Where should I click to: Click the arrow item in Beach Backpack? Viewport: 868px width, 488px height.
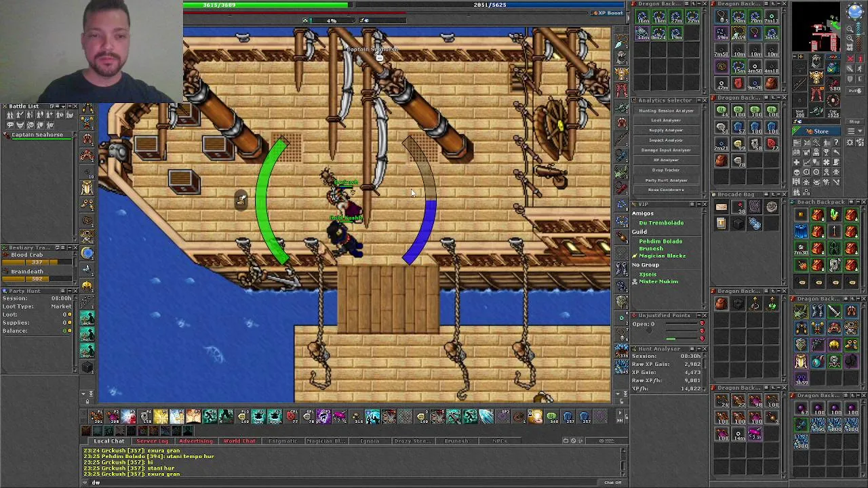coord(834,232)
